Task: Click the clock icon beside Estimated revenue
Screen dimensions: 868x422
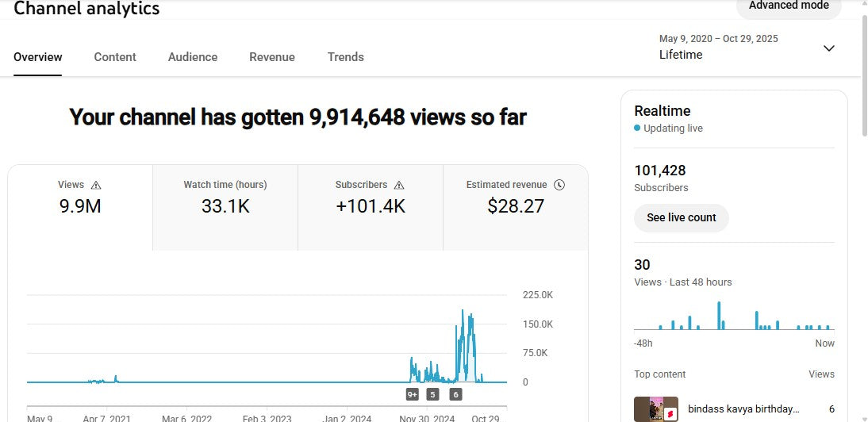Action: coord(559,185)
